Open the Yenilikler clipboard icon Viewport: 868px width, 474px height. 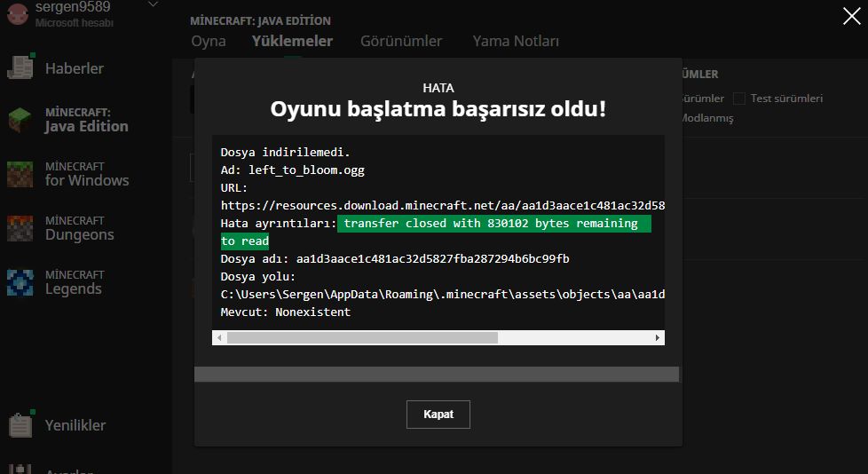pos(21,424)
